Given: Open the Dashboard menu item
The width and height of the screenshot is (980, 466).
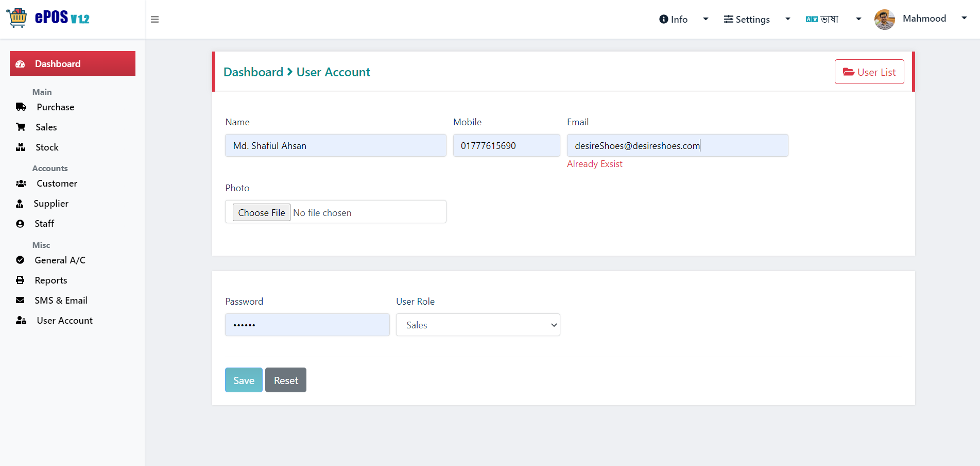Looking at the screenshot, I should [73, 63].
